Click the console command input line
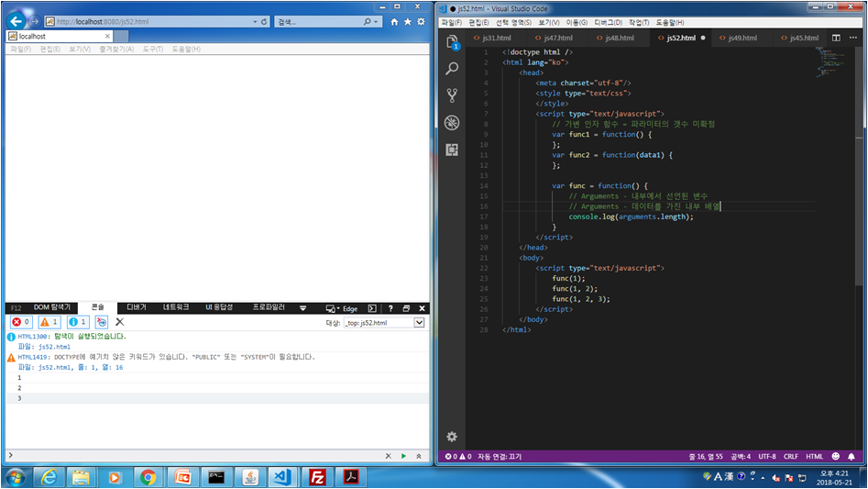The height and width of the screenshot is (489, 868). pyautogui.click(x=195, y=456)
